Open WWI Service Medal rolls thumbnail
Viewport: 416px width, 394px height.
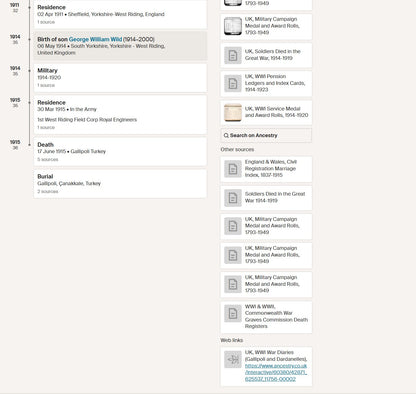[233, 112]
